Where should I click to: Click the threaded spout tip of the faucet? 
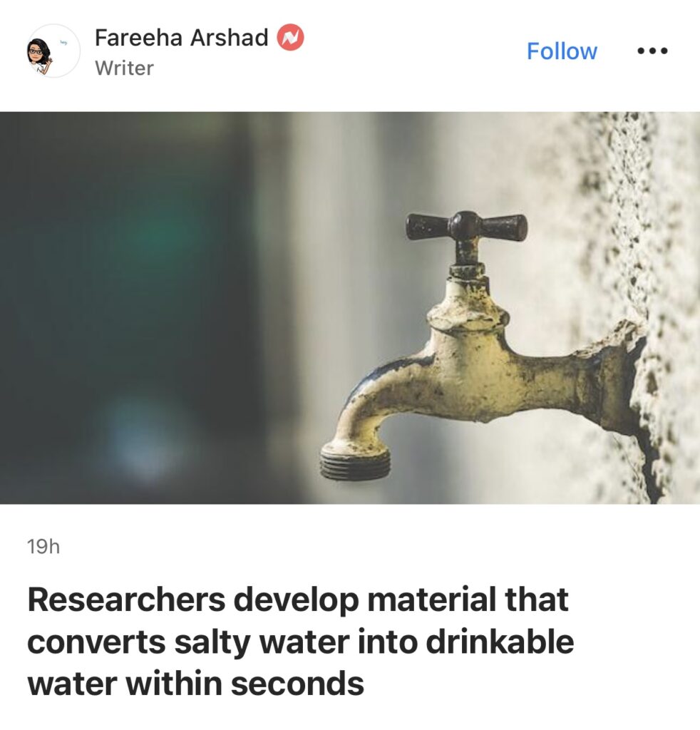pyautogui.click(x=355, y=462)
